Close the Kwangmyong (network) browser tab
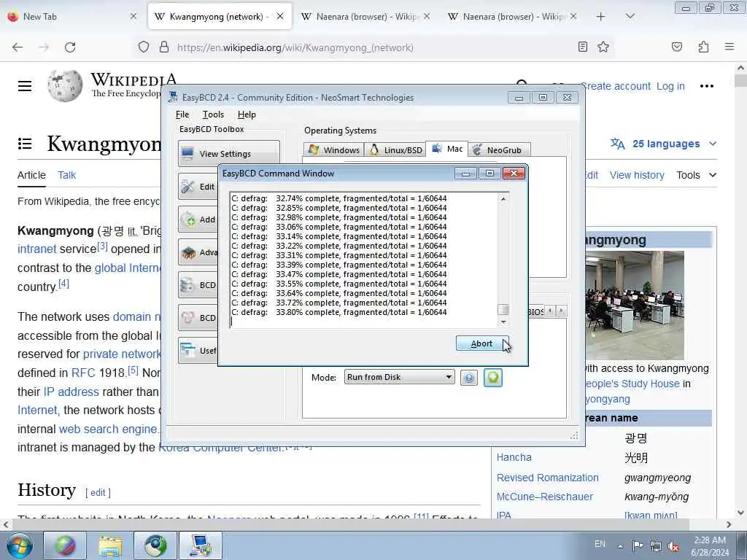 point(280,16)
